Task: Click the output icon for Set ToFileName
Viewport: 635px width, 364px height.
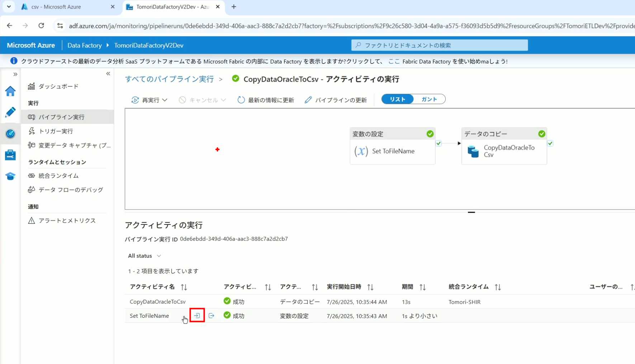Action: coord(211,316)
